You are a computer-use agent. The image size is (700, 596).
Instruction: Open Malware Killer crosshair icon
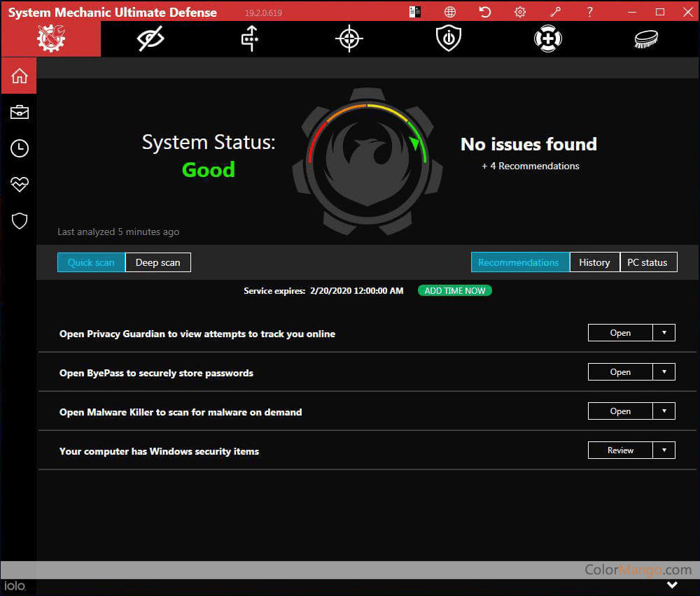(x=349, y=38)
